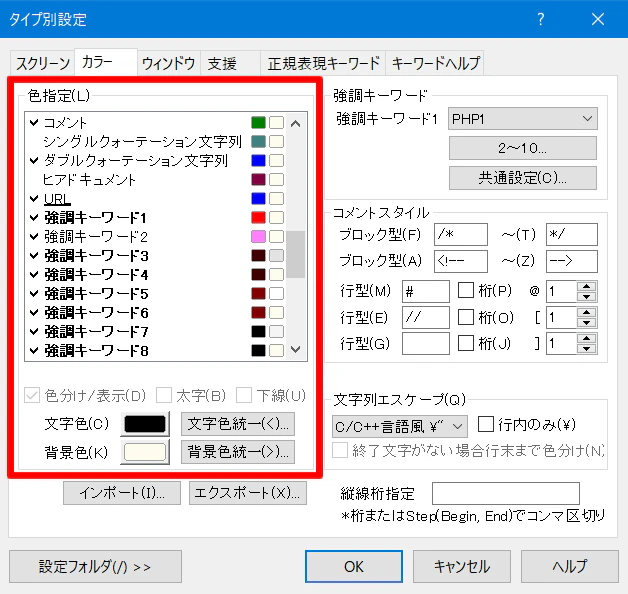
Task: Click the gray background swatch for 強調キーワード3
Action: [x=276, y=256]
